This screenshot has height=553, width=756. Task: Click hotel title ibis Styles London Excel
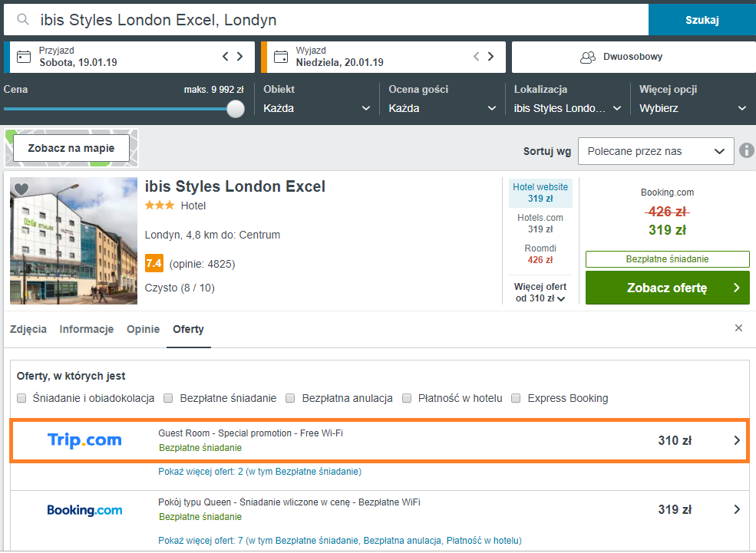(x=236, y=186)
